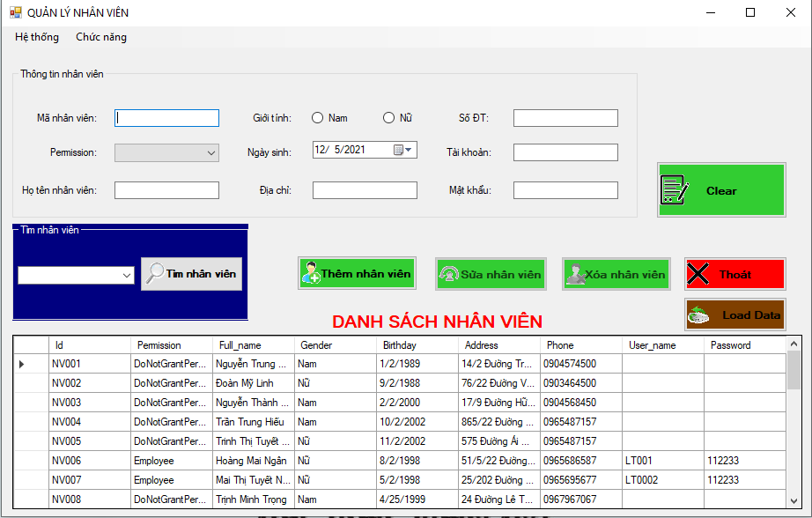The width and height of the screenshot is (812, 518).
Task: Click the magnifier icon on Tìm nhân viên button
Action: point(154,273)
